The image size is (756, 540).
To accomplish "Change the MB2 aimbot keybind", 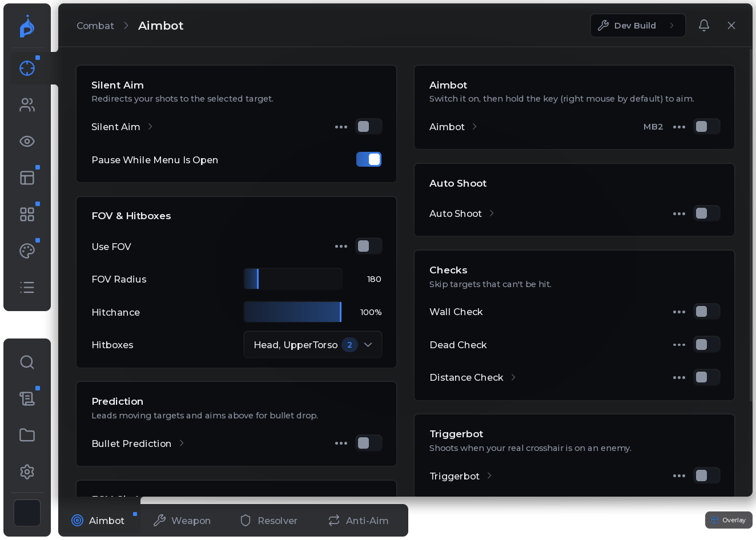I will click(653, 127).
